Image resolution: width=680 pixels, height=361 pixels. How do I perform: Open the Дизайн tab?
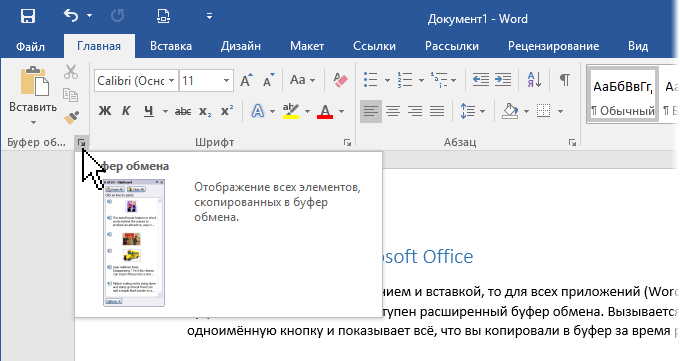(241, 46)
